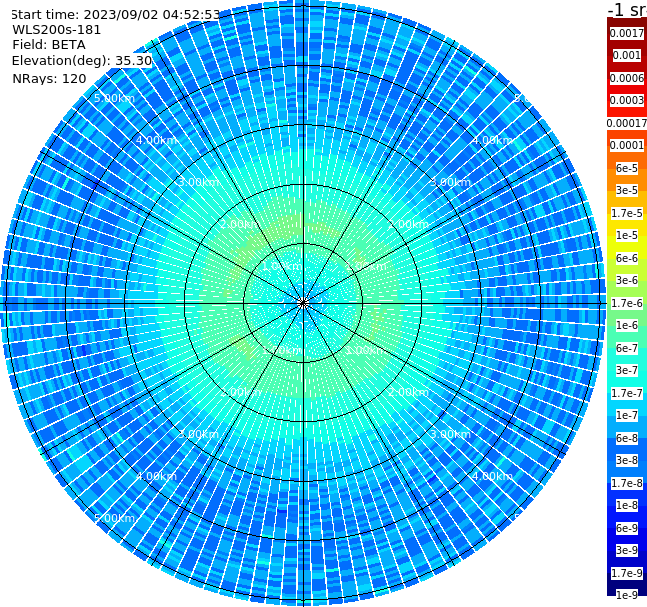This screenshot has height=607, width=647.
Task: Select the 0.0001 colorbar value
Action: pyautogui.click(x=627, y=145)
